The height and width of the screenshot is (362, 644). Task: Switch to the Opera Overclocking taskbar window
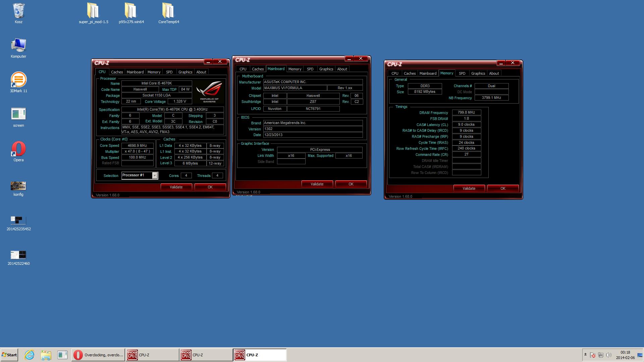point(98,355)
